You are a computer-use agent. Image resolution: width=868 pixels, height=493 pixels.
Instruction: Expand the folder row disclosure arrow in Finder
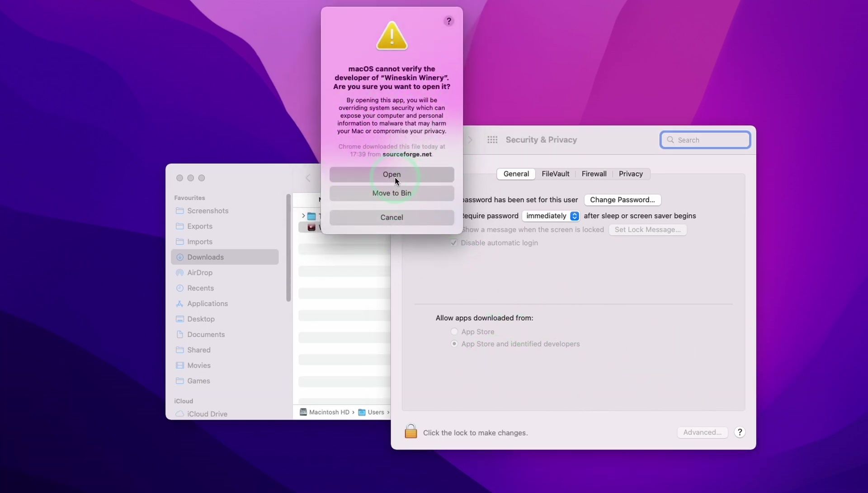(303, 216)
